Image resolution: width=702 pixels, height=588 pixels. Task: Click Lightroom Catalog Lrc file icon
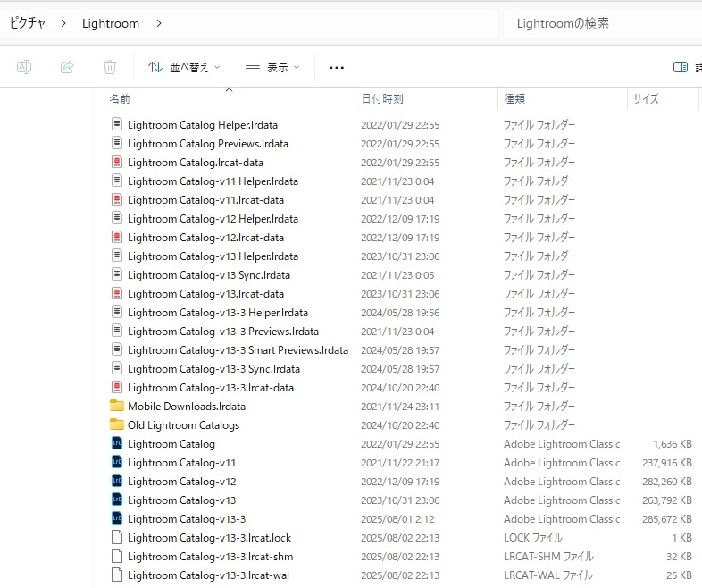point(116,443)
